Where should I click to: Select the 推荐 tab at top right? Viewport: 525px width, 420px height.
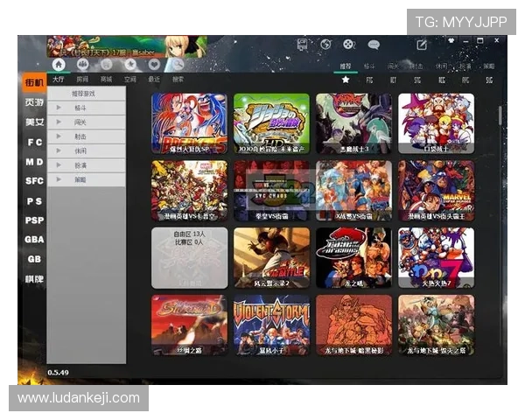[x=345, y=66]
